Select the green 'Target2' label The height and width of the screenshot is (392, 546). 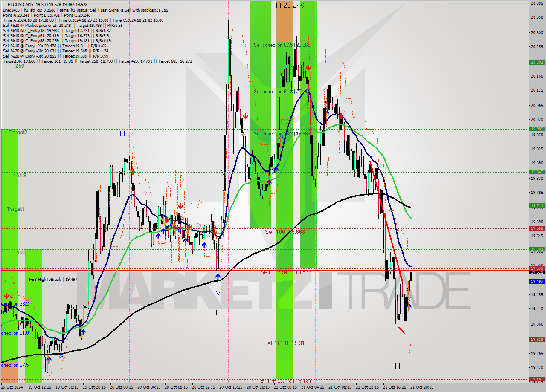point(18,133)
